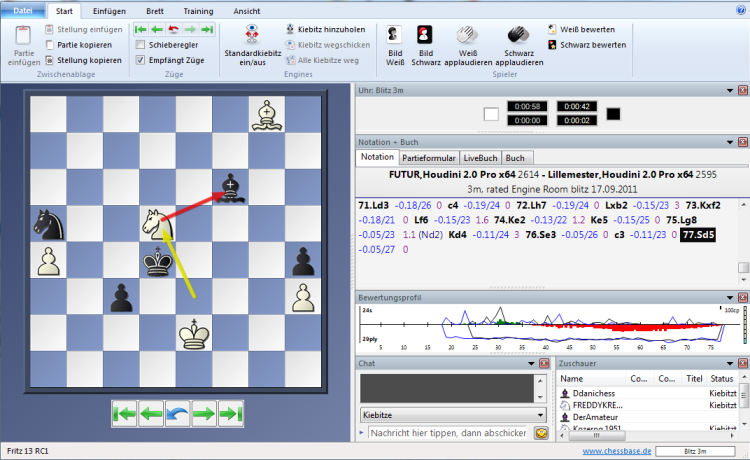Step one move back in ribbon Züge
Image resolution: width=750 pixels, height=460 pixels.
pos(157,30)
